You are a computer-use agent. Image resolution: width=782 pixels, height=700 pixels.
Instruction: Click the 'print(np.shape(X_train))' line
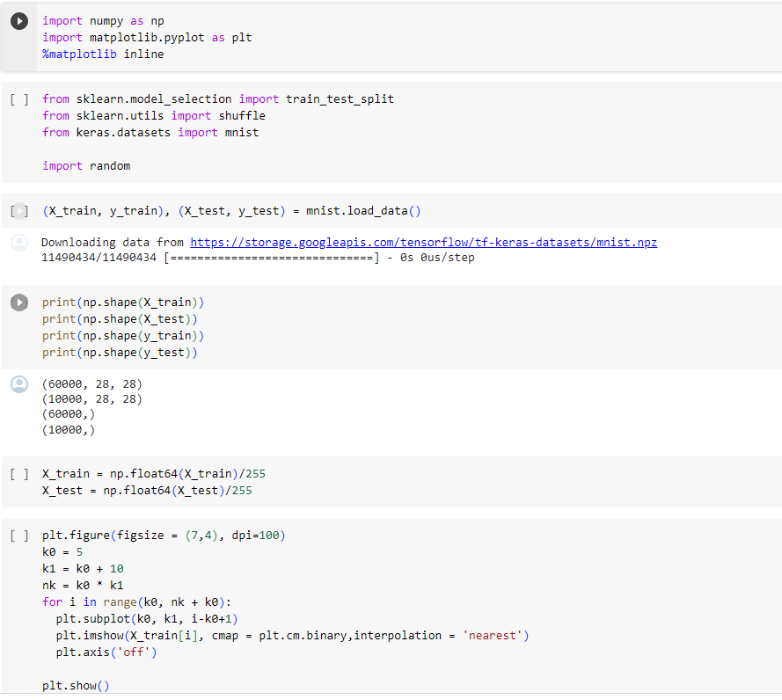(123, 303)
